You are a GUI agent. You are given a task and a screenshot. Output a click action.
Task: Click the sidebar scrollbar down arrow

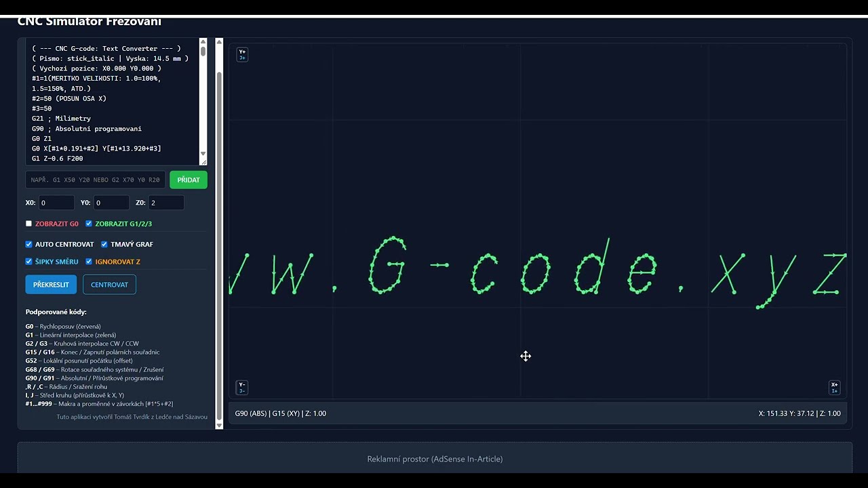(x=219, y=425)
